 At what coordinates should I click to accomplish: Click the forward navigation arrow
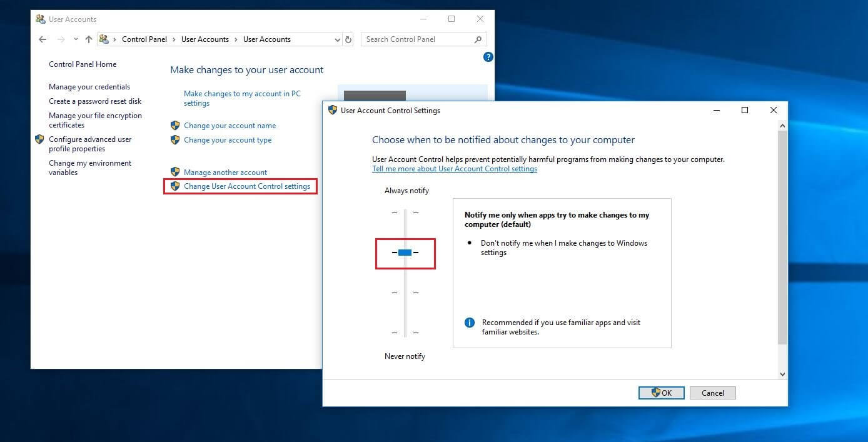61,39
